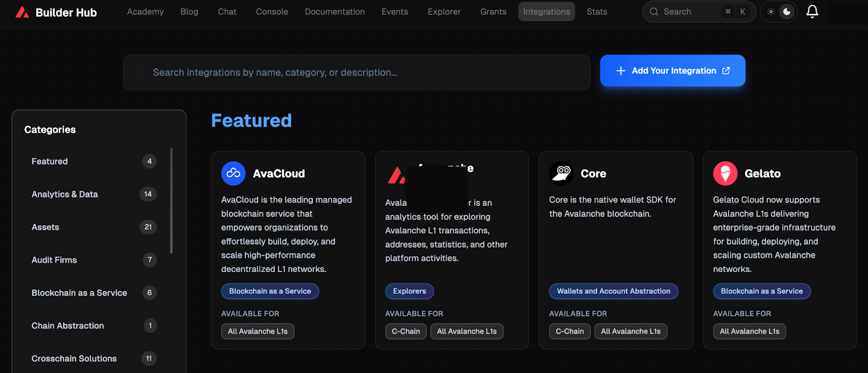Click Wallets and Account Abstraction tag
Screen dimensions: 868x373
pos(614,291)
